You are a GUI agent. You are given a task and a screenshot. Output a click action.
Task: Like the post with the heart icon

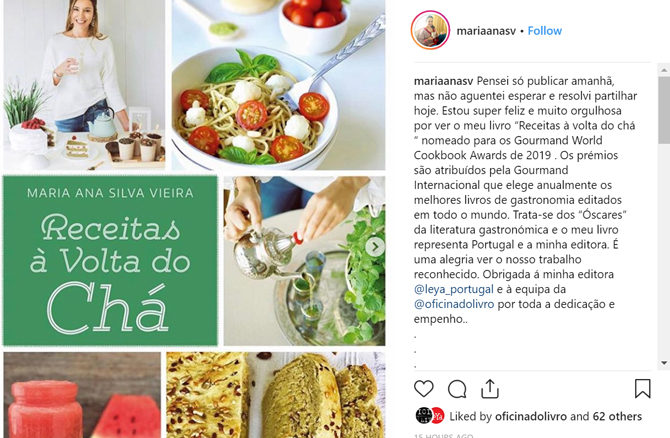click(424, 389)
